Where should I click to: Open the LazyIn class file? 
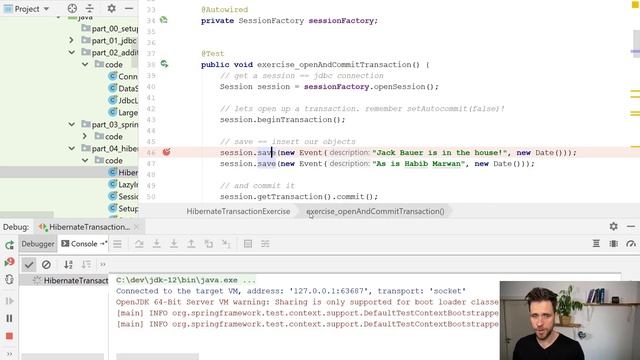tap(123, 184)
